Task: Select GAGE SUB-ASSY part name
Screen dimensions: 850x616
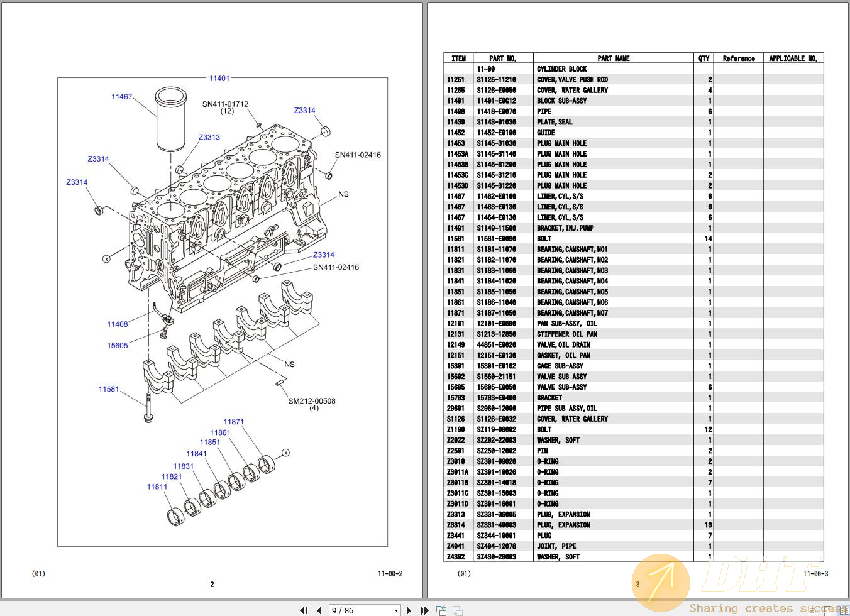Action: coord(560,366)
